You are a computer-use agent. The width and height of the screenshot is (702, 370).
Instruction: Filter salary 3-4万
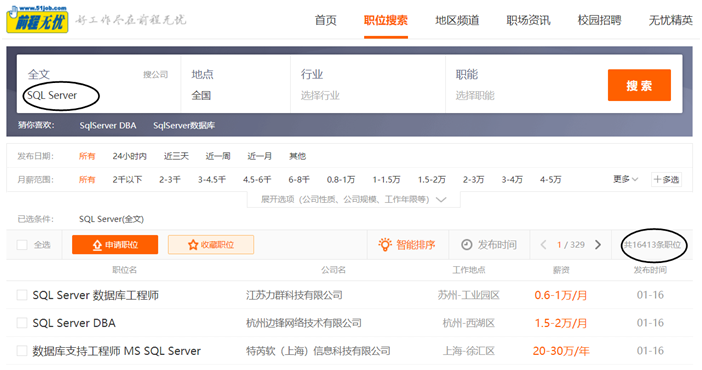pos(512,180)
